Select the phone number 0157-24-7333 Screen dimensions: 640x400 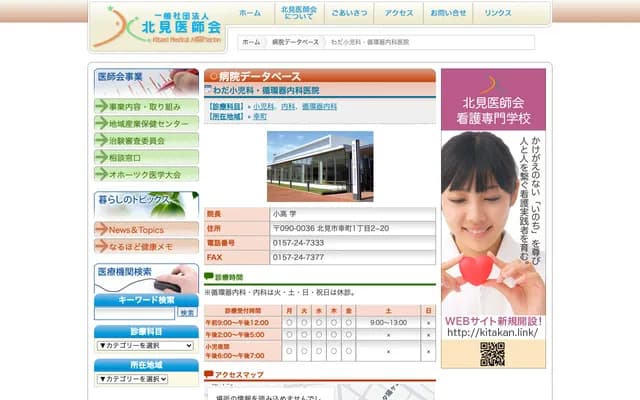point(298,243)
